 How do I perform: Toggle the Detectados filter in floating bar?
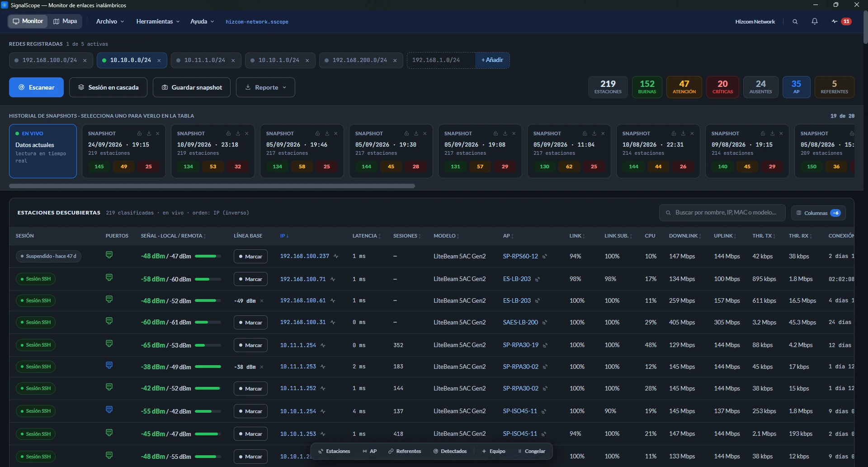450,451
